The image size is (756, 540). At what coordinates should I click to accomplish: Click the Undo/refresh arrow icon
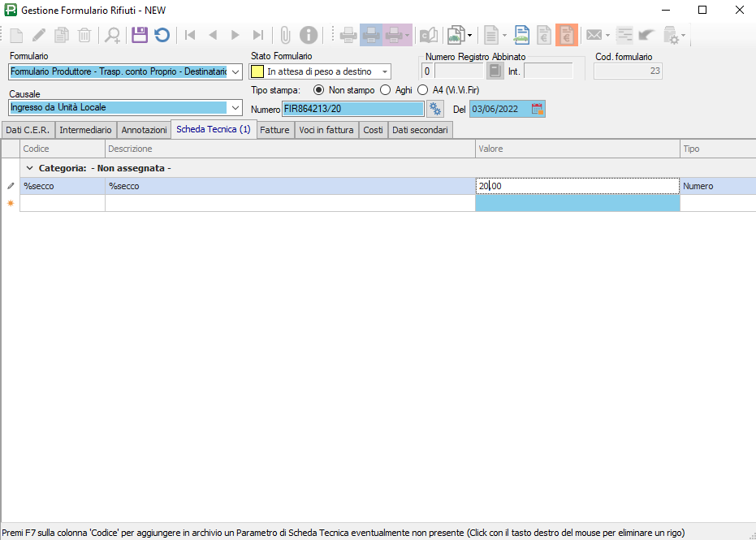tap(162, 35)
